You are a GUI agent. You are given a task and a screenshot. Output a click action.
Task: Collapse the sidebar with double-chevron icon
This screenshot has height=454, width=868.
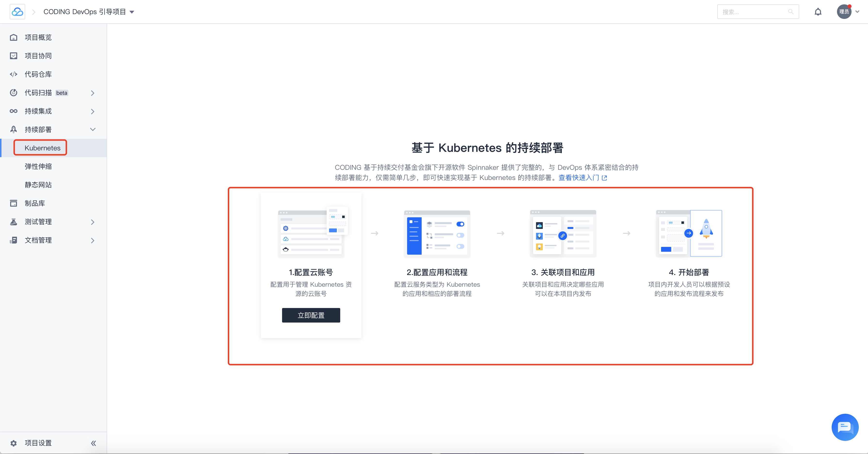point(93,443)
